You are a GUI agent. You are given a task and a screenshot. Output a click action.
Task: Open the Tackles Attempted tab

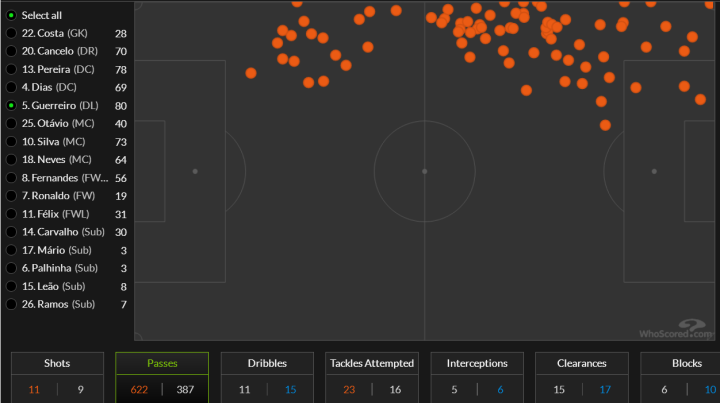pos(372,364)
